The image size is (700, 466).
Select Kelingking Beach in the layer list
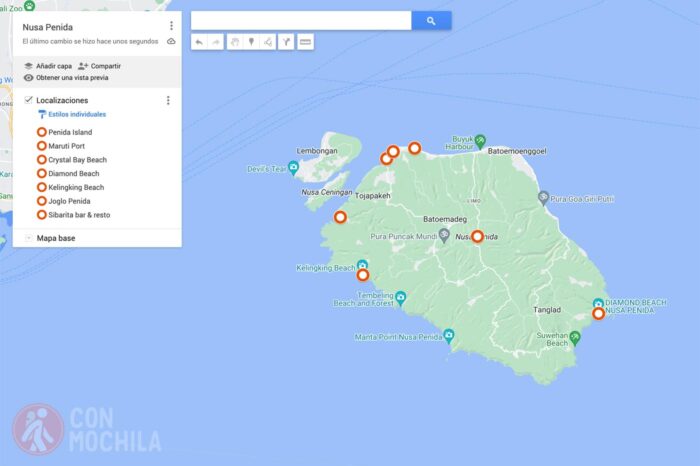(71, 187)
